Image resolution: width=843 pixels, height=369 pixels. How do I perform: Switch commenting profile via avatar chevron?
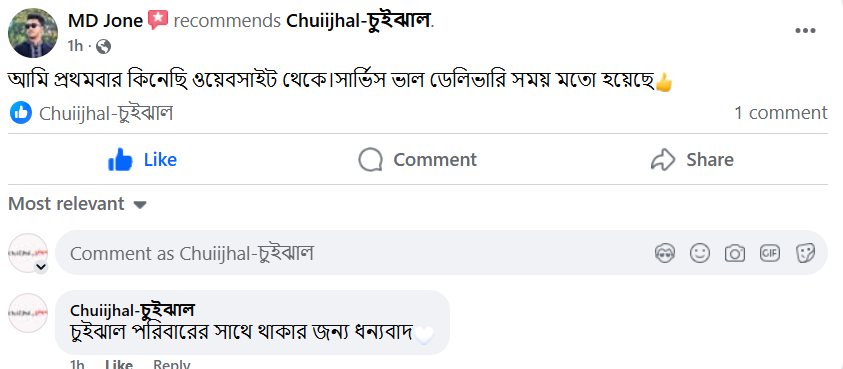(x=41, y=267)
